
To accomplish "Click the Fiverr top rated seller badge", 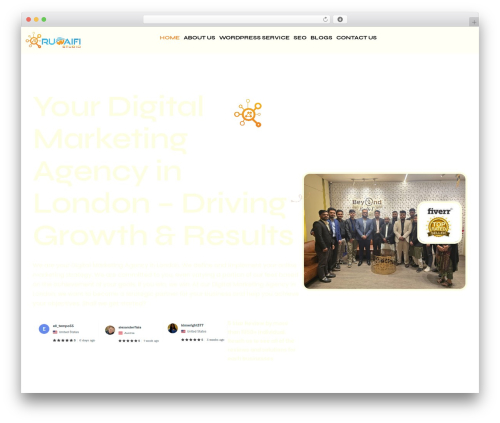I will [439, 222].
